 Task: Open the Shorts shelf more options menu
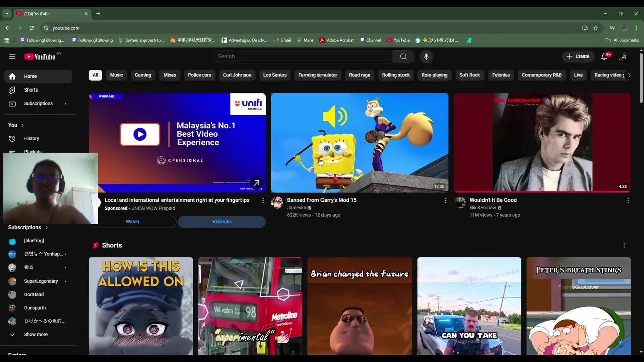(x=624, y=245)
